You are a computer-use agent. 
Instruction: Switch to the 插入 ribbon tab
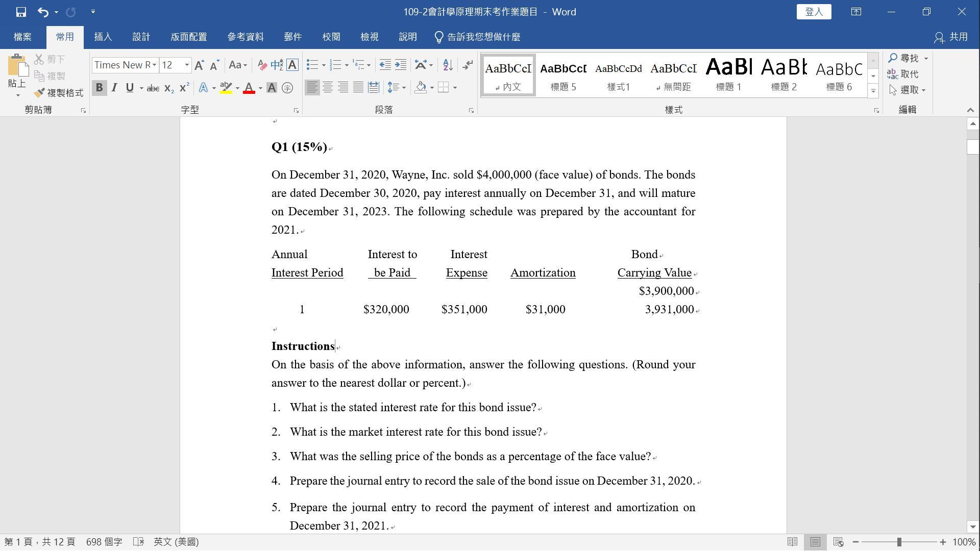pyautogui.click(x=103, y=37)
